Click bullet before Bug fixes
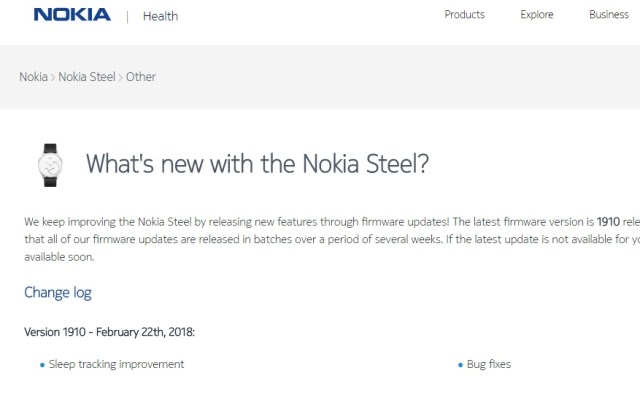640x395 pixels. (460, 365)
